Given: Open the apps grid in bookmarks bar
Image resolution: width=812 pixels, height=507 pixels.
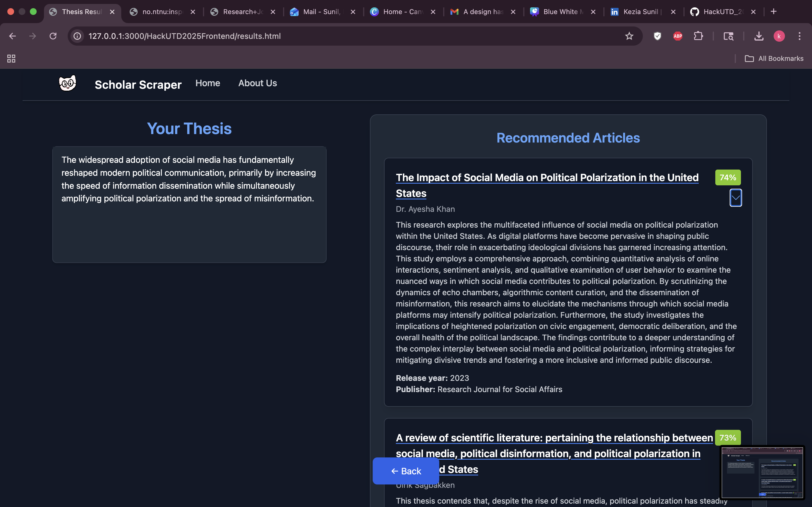Looking at the screenshot, I should click(11, 59).
